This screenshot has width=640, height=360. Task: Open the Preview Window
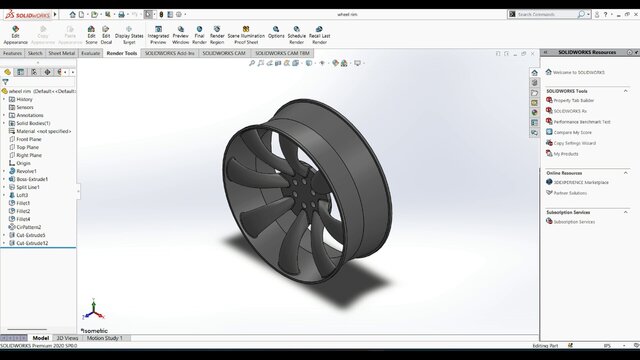pyautogui.click(x=180, y=35)
